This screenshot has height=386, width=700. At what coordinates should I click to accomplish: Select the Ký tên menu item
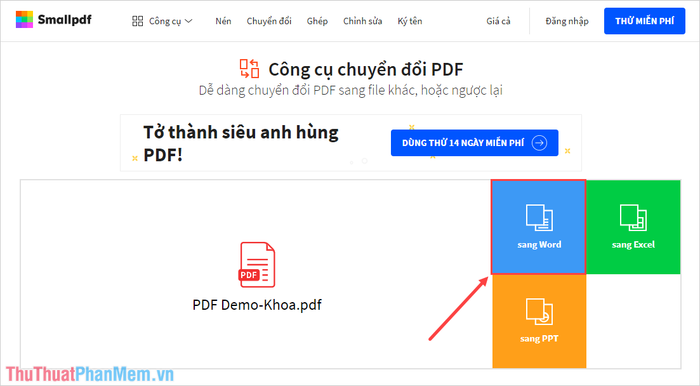click(410, 21)
